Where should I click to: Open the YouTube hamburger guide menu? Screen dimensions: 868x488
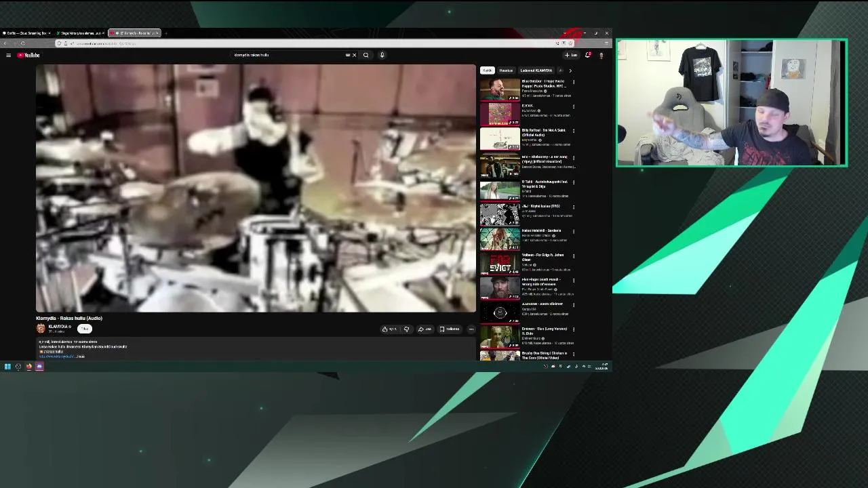point(8,55)
